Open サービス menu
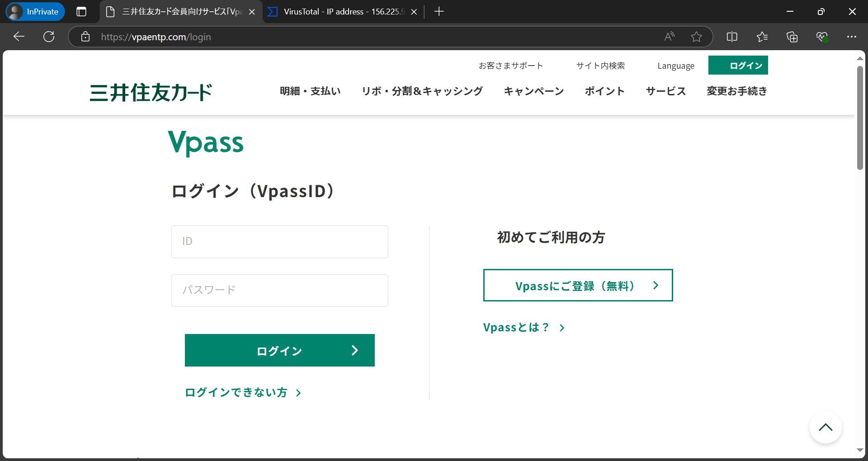Image resolution: width=868 pixels, height=461 pixels. [x=666, y=91]
